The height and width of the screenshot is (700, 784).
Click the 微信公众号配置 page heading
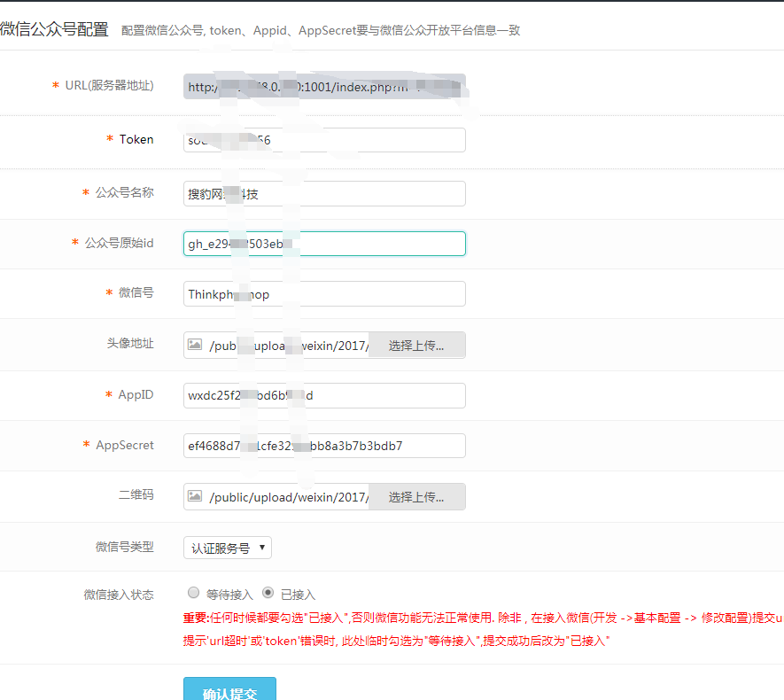(53, 28)
